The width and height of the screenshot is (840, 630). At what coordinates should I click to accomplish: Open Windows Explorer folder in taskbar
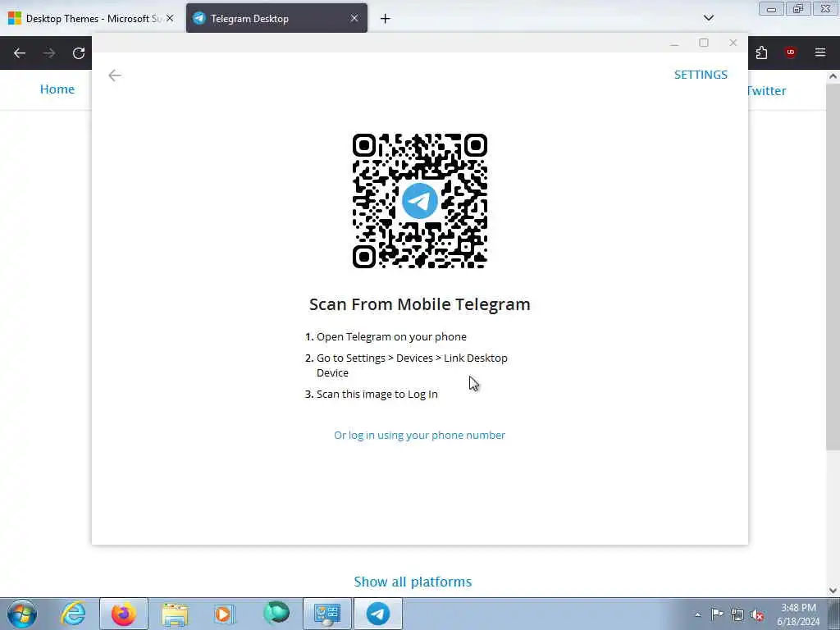[175, 614]
